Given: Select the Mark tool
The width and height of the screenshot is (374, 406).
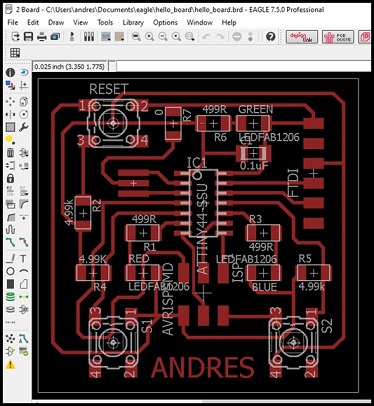Looking at the screenshot, I should click(23, 86).
